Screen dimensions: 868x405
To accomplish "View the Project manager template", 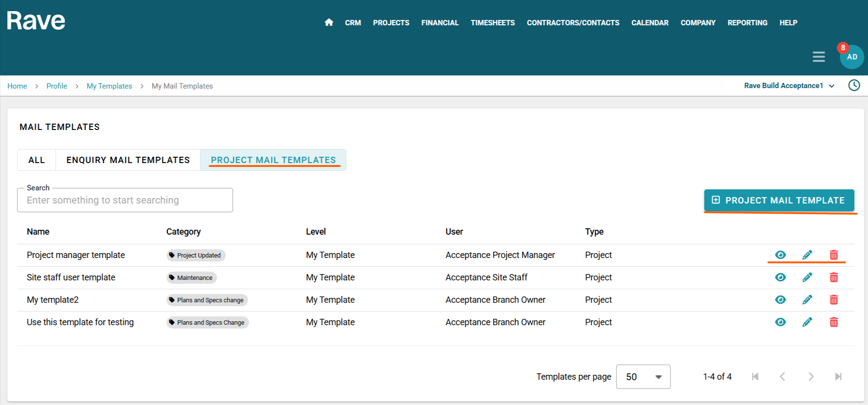I will [780, 255].
